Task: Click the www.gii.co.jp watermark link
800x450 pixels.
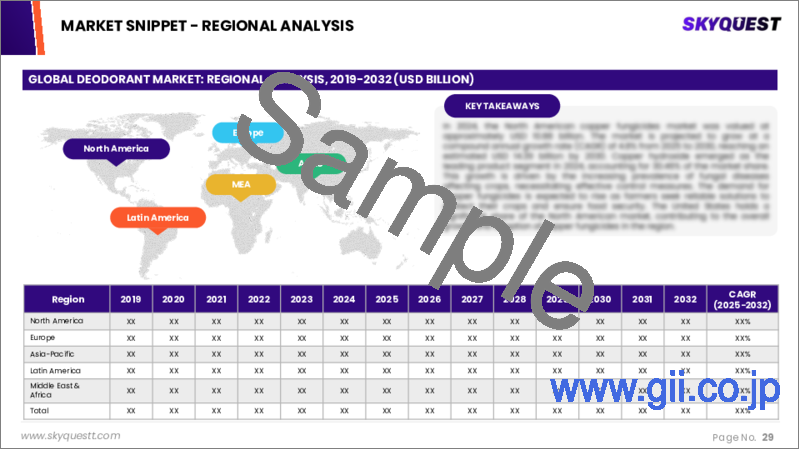Action: (x=665, y=390)
